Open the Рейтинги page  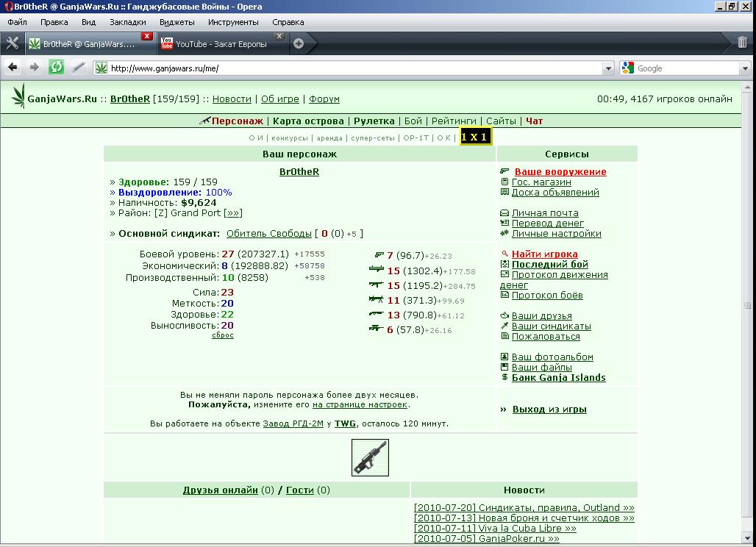click(x=454, y=121)
